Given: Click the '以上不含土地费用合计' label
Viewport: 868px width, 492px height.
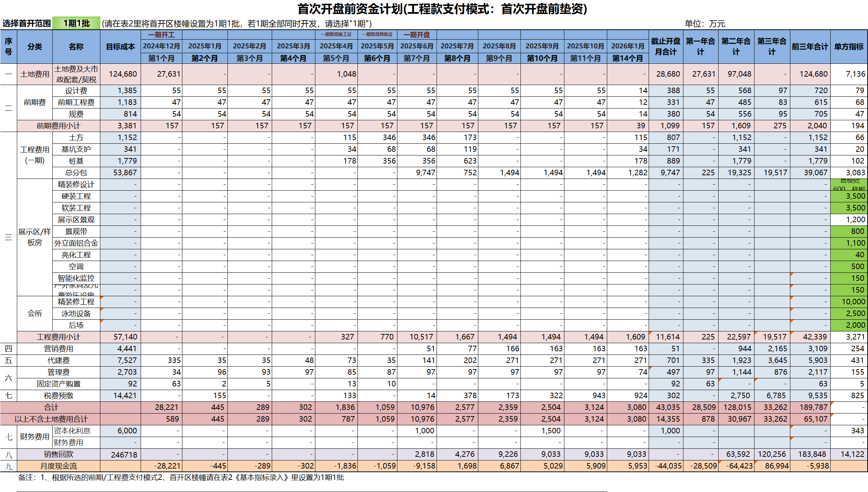Looking at the screenshot, I should (51, 419).
